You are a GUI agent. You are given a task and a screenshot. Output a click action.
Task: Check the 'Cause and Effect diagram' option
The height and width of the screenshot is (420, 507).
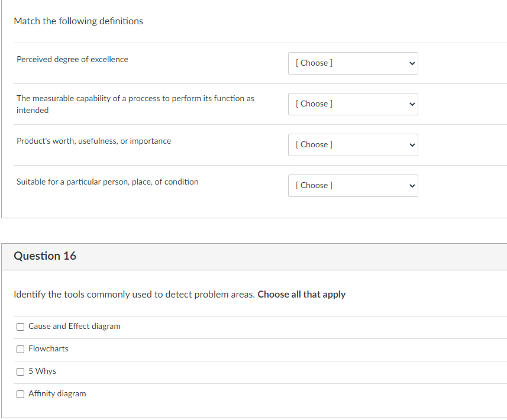(x=20, y=327)
